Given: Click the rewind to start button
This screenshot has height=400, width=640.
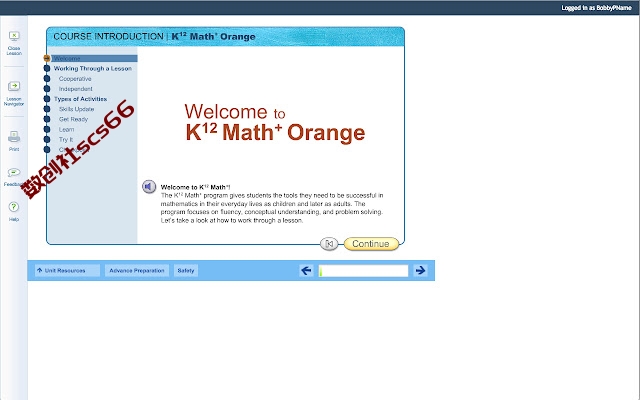Looking at the screenshot, I should coord(329,244).
